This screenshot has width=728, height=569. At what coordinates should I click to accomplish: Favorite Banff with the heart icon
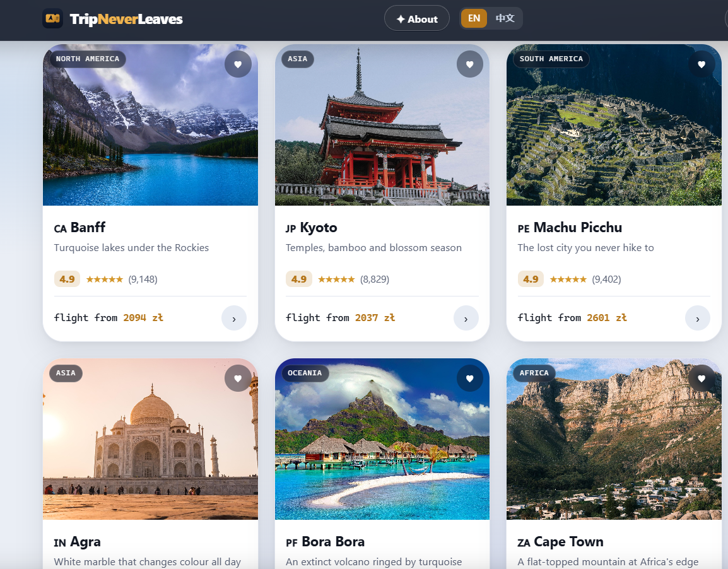(238, 64)
